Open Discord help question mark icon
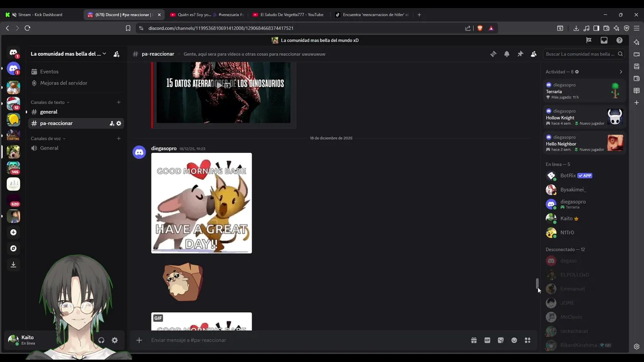Screen dimensions: 644x362 [619, 40]
